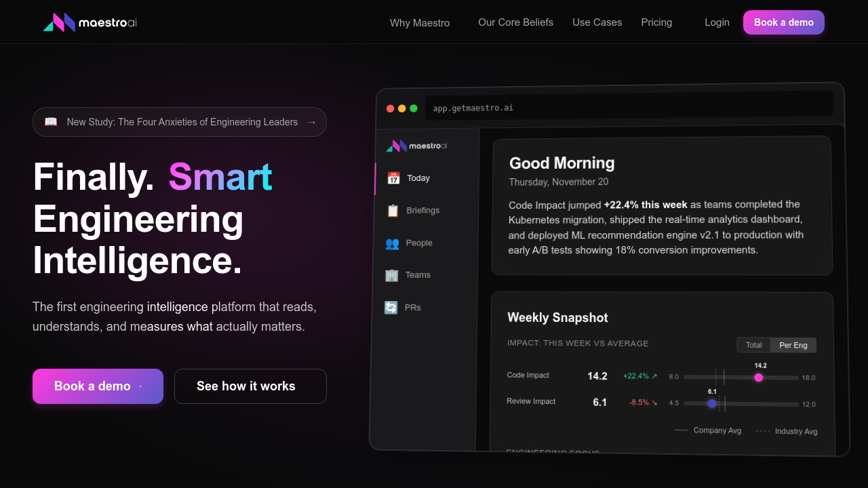Viewport: 868px width, 488px height.
Task: Click the app.getmaestro.ai address bar
Action: point(629,107)
